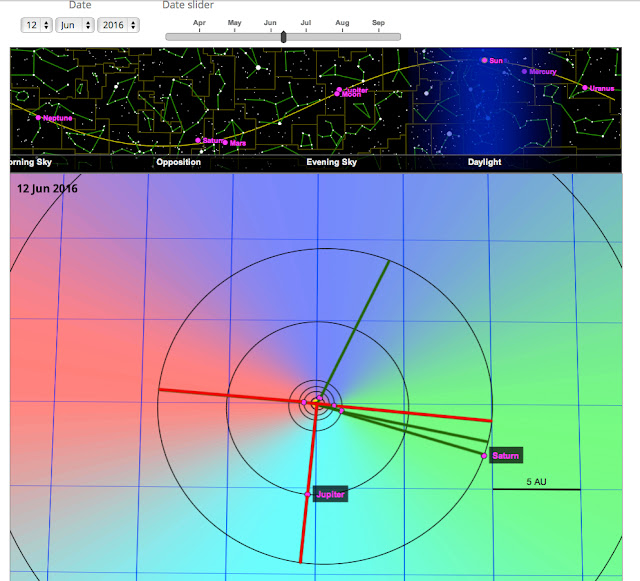Viewport: 640px width, 581px height.
Task: Click the Opposition label under the sky strip
Action: tap(178, 162)
